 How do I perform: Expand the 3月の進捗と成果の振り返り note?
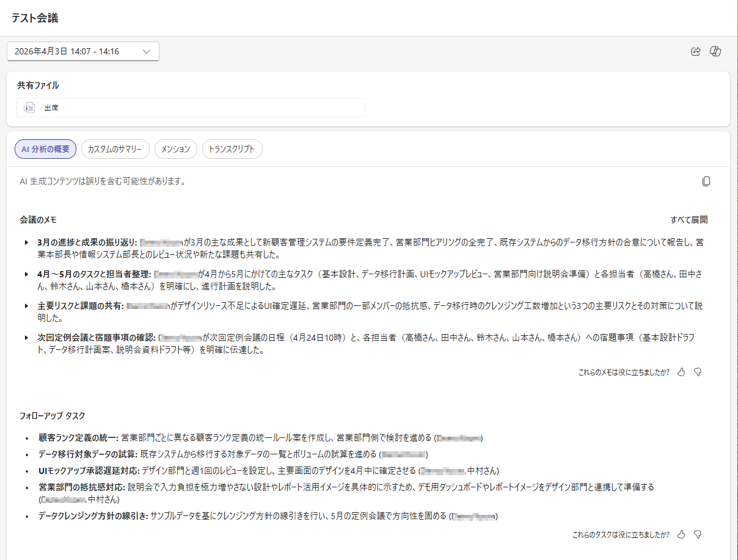tap(26, 242)
